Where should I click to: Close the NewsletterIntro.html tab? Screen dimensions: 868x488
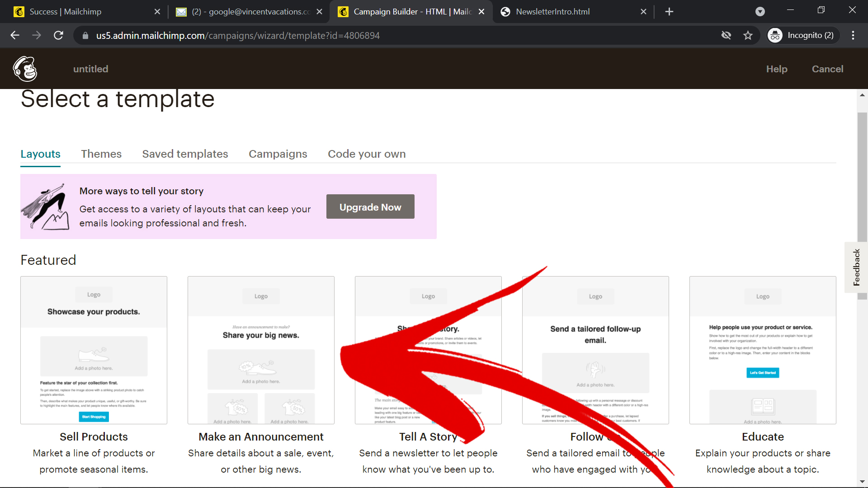pyautogui.click(x=643, y=12)
